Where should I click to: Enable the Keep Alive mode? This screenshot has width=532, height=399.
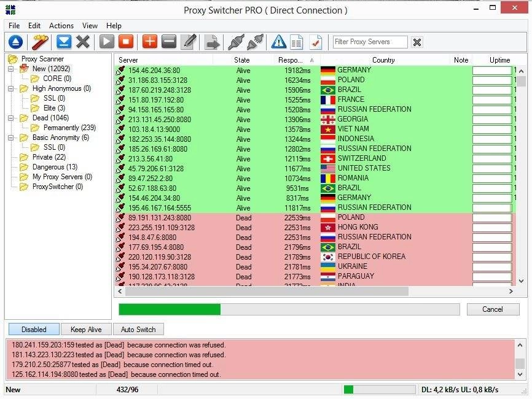(86, 329)
